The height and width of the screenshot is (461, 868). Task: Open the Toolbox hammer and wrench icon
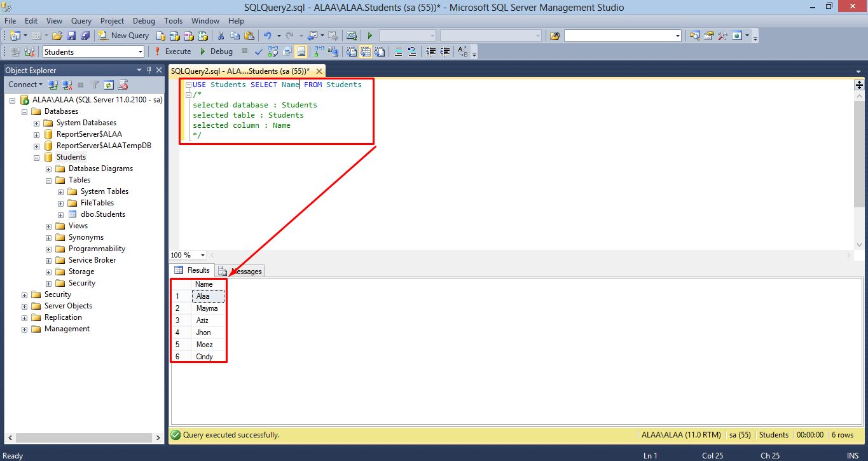[722, 36]
